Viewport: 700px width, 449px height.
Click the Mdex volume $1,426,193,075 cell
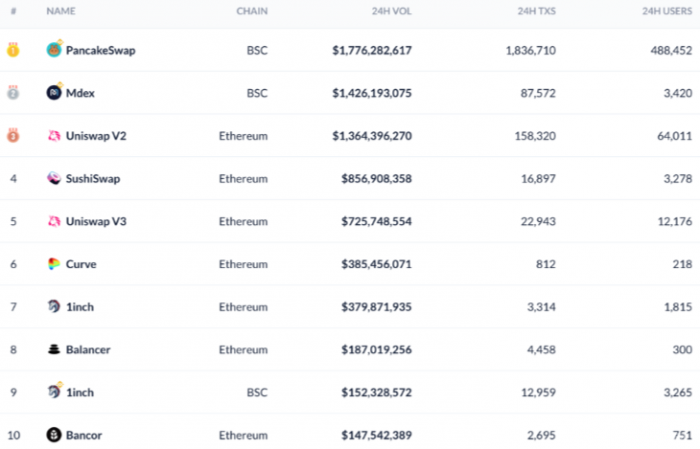click(372, 93)
